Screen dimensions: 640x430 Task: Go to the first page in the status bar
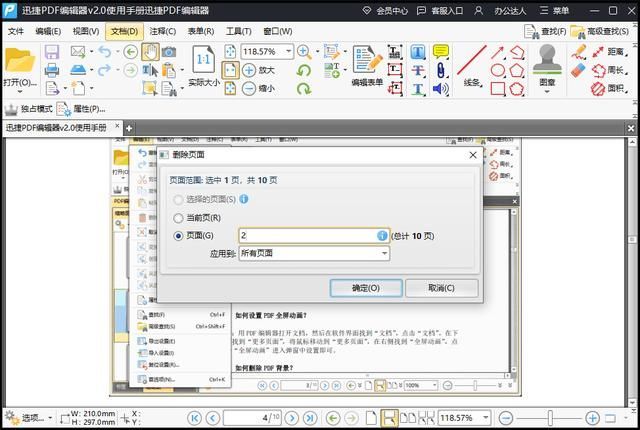point(194,418)
